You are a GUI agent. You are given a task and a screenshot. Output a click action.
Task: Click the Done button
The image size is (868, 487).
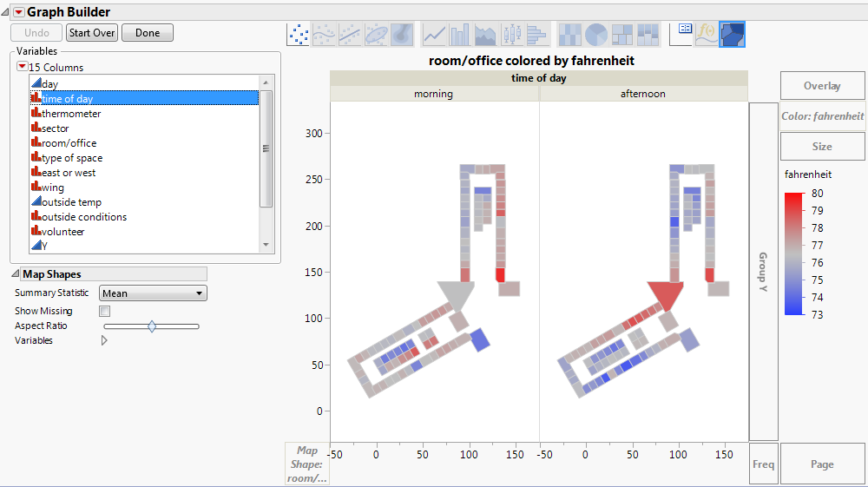point(147,33)
